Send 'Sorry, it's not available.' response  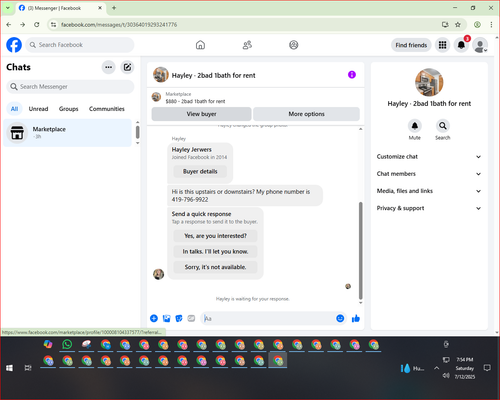[215, 267]
